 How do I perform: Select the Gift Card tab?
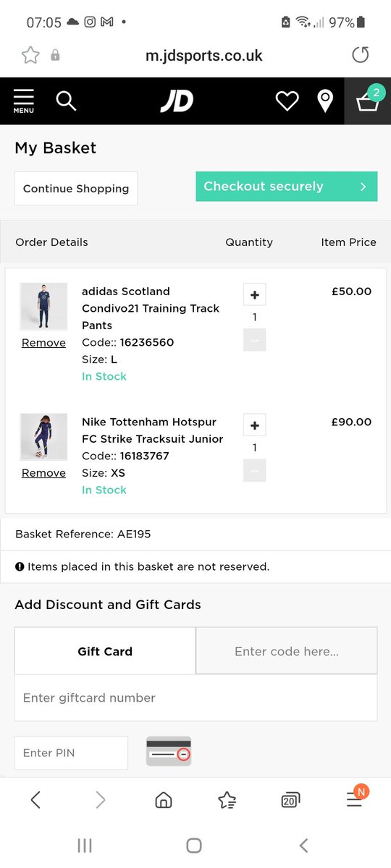click(x=105, y=651)
